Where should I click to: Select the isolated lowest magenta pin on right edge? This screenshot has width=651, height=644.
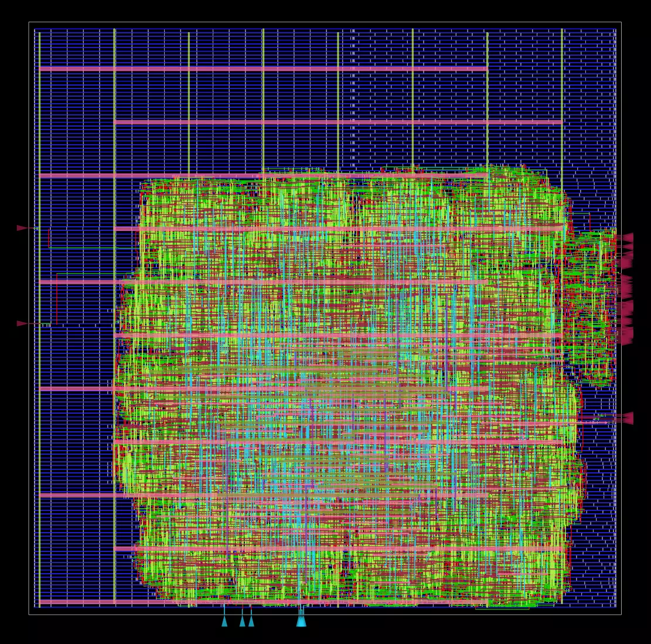tap(628, 418)
